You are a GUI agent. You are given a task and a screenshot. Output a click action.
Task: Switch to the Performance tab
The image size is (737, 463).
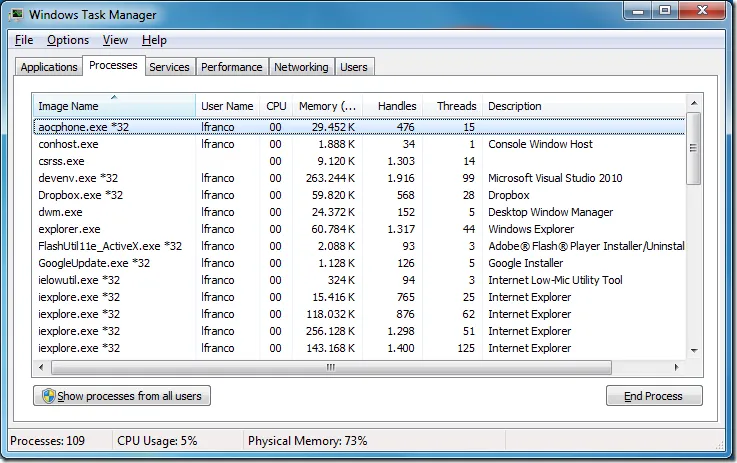tap(231, 67)
